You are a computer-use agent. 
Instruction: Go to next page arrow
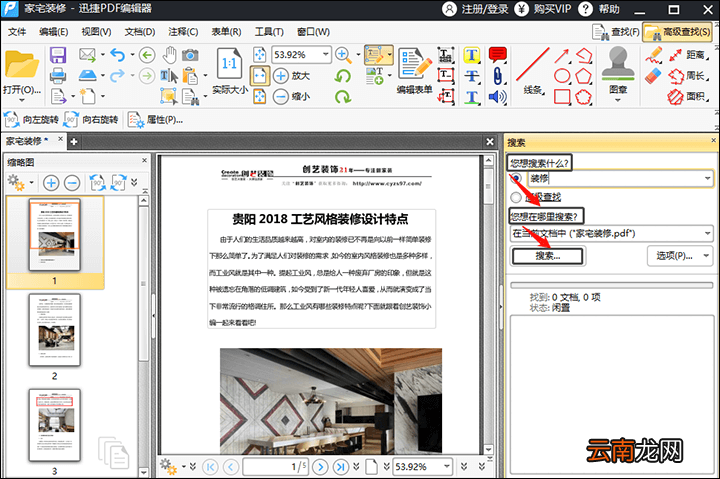320,467
